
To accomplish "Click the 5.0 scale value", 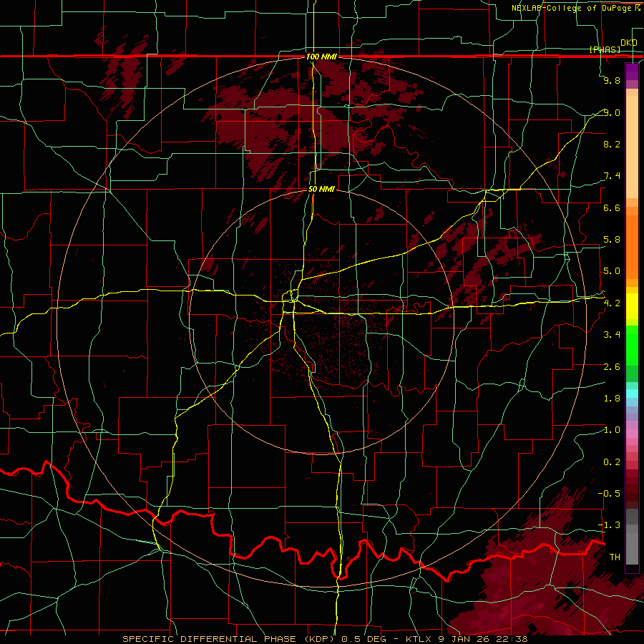I will coord(612,271).
